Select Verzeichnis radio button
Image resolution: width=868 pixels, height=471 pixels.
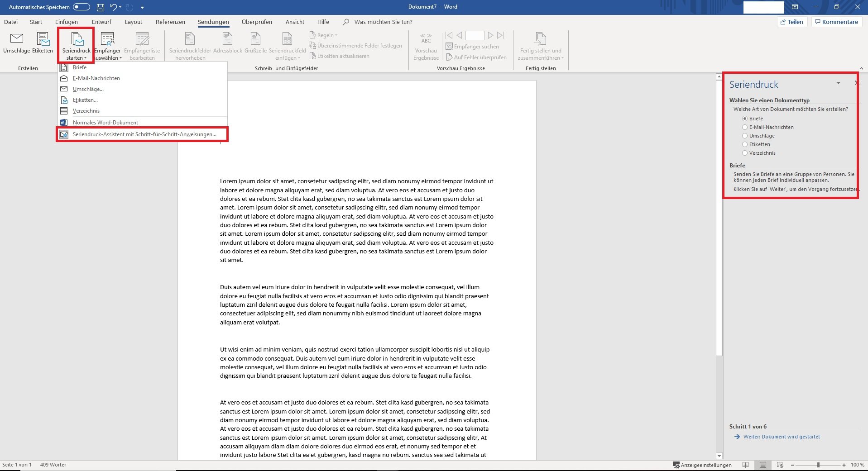coord(745,153)
